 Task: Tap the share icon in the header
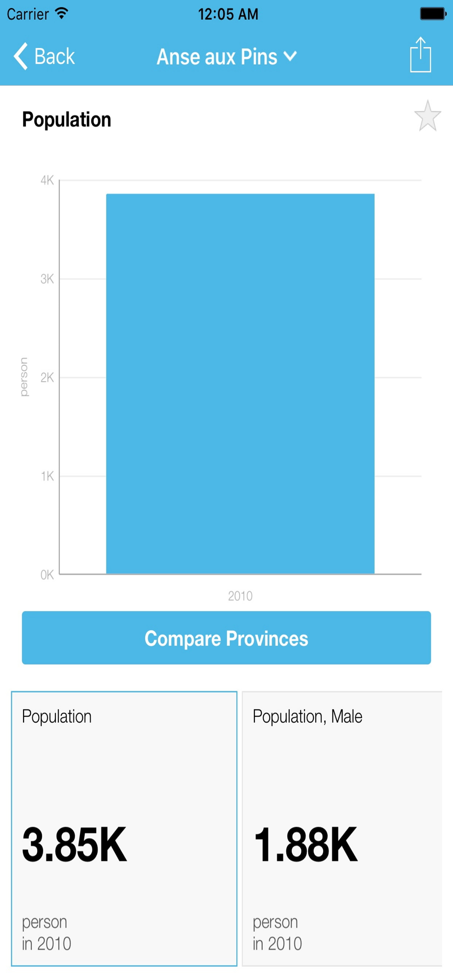click(x=420, y=54)
